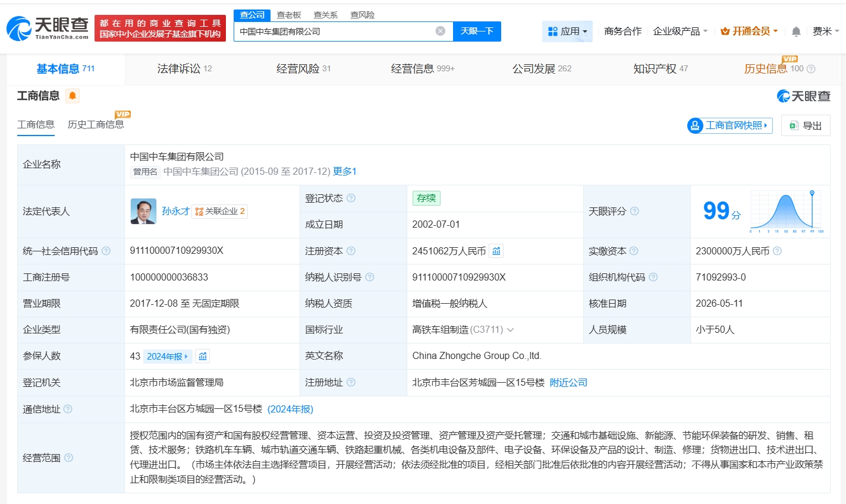Show help for 实缴资本 label
The image size is (846, 504).
pos(634,251)
